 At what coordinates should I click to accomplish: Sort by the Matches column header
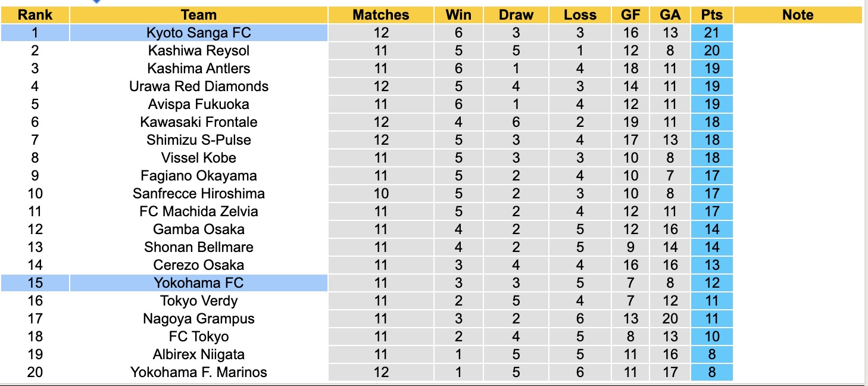(x=381, y=15)
